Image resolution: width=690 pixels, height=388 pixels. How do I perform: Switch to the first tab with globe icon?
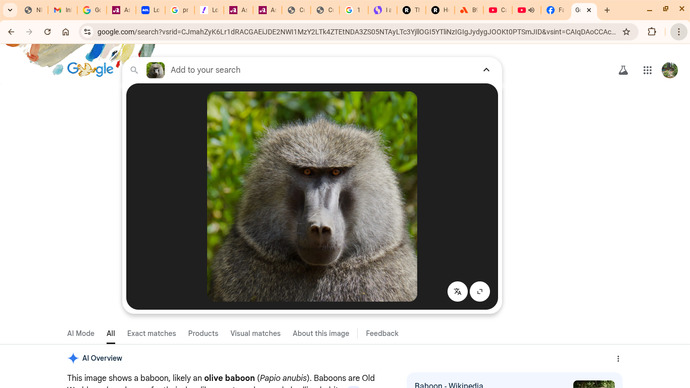tap(33, 10)
